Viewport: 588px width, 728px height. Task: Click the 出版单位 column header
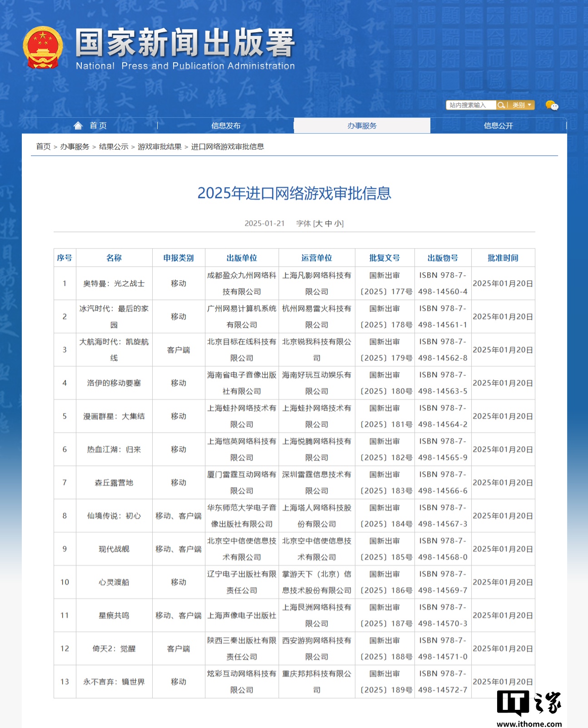coord(242,258)
